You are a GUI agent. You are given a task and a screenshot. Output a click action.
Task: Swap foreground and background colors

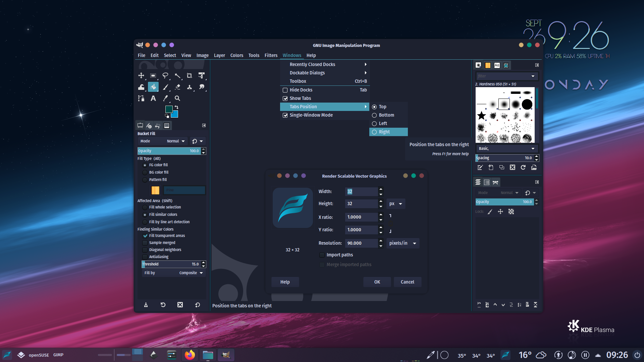coord(176,107)
